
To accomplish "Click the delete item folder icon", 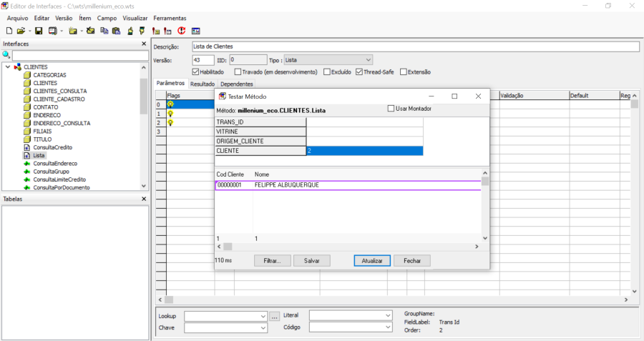I will pos(91,31).
